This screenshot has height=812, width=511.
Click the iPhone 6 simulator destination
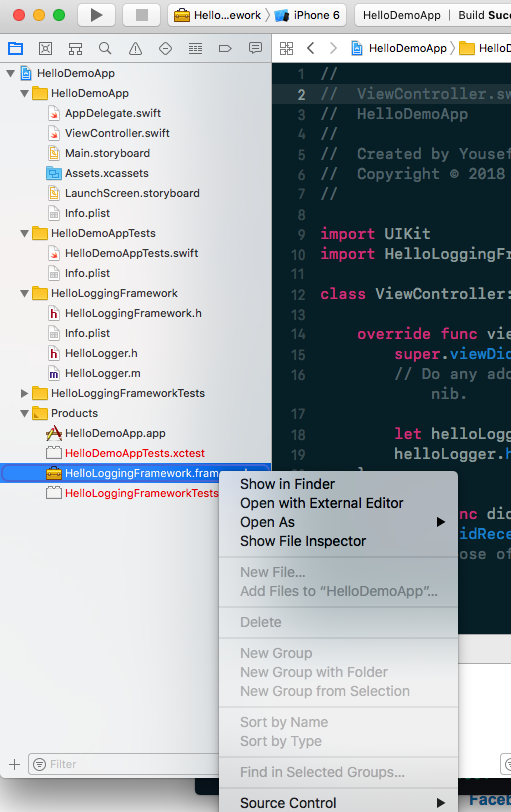tap(307, 16)
